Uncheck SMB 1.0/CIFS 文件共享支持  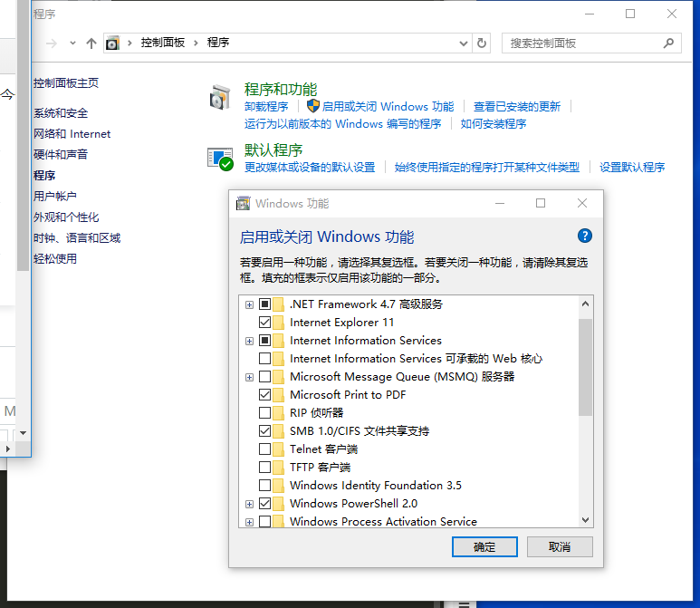pyautogui.click(x=264, y=430)
